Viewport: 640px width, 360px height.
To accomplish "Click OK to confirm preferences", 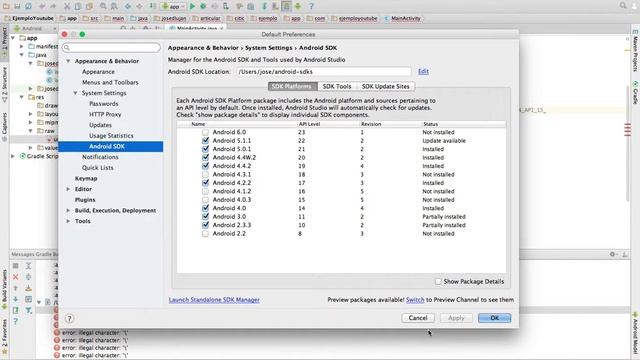I will [x=494, y=318].
